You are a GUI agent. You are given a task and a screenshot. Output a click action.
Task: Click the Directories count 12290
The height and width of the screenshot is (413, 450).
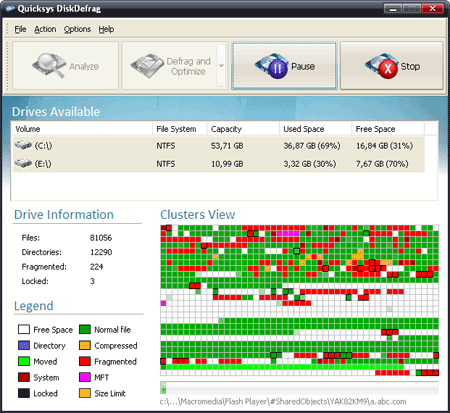101,252
